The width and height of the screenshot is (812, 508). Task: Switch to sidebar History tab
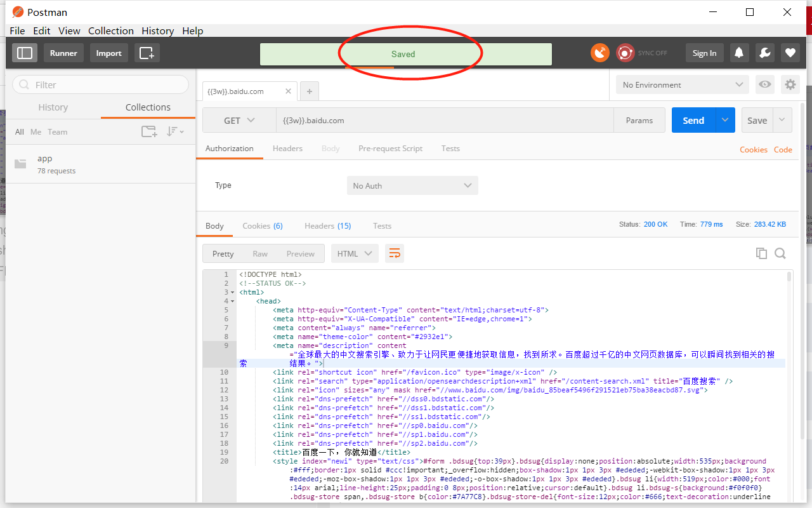pyautogui.click(x=53, y=107)
